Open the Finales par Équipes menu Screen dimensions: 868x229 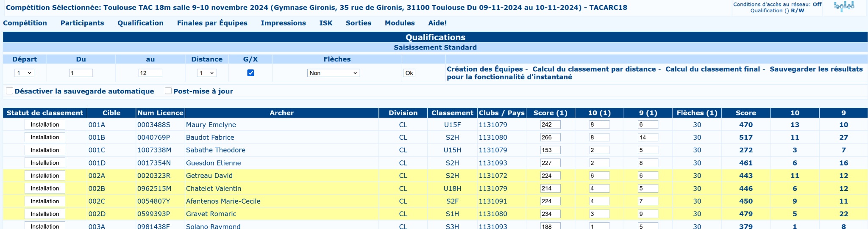[212, 23]
